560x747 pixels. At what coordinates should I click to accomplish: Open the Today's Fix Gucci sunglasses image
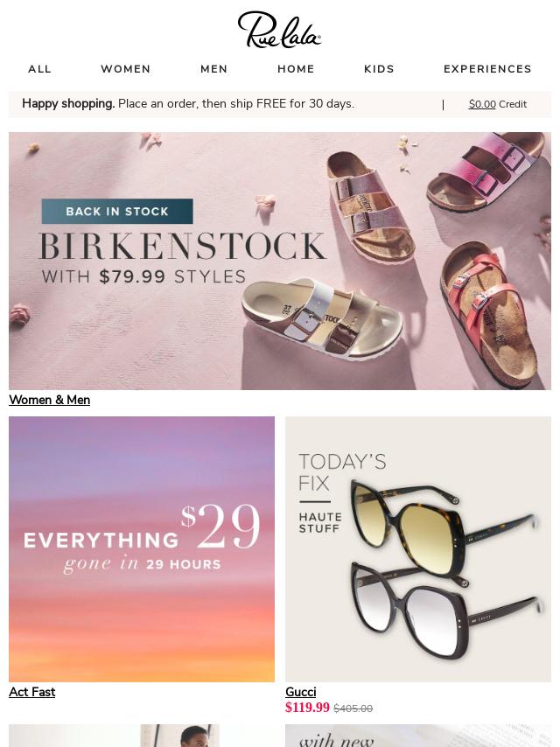click(x=418, y=549)
